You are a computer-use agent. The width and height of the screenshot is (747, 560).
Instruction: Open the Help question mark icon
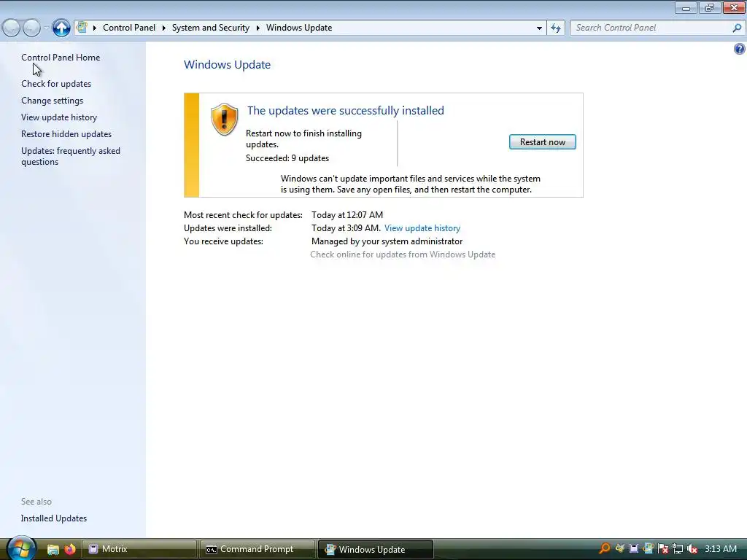coord(740,49)
